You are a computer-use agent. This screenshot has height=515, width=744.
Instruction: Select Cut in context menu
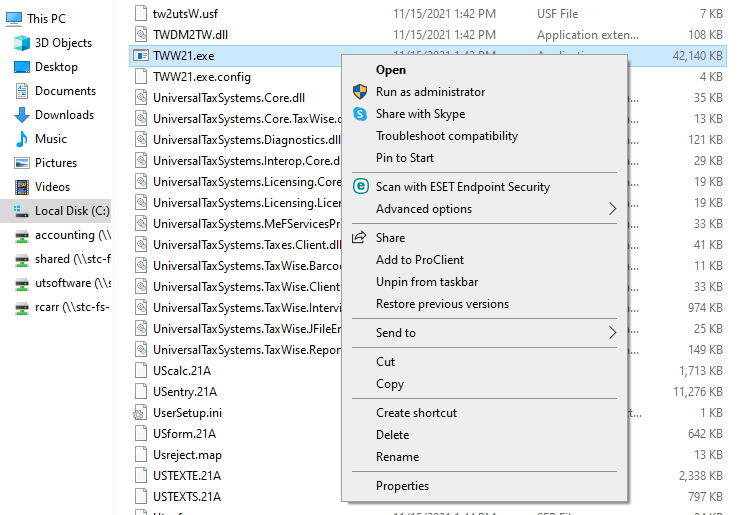(x=385, y=362)
